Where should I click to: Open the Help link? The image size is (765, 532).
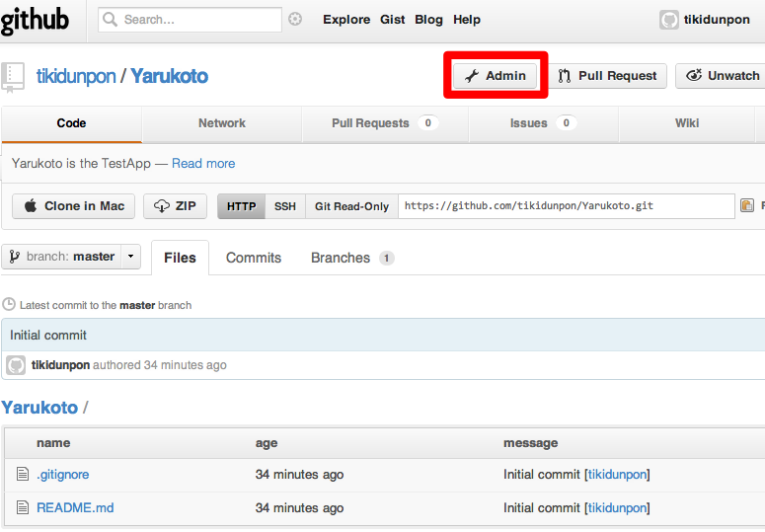(x=467, y=20)
